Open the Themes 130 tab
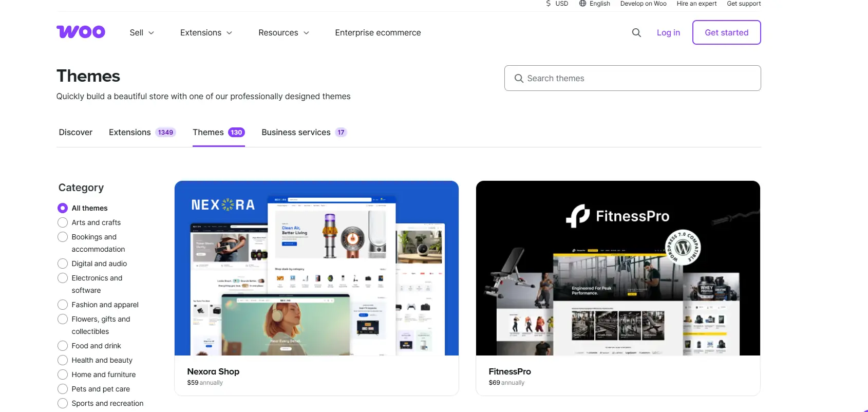Viewport: 868px width, 412px height. [219, 132]
